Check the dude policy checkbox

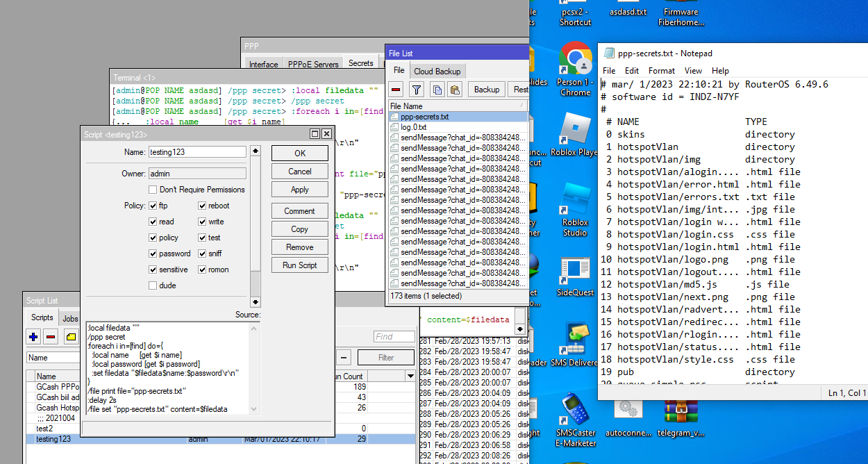pyautogui.click(x=153, y=285)
